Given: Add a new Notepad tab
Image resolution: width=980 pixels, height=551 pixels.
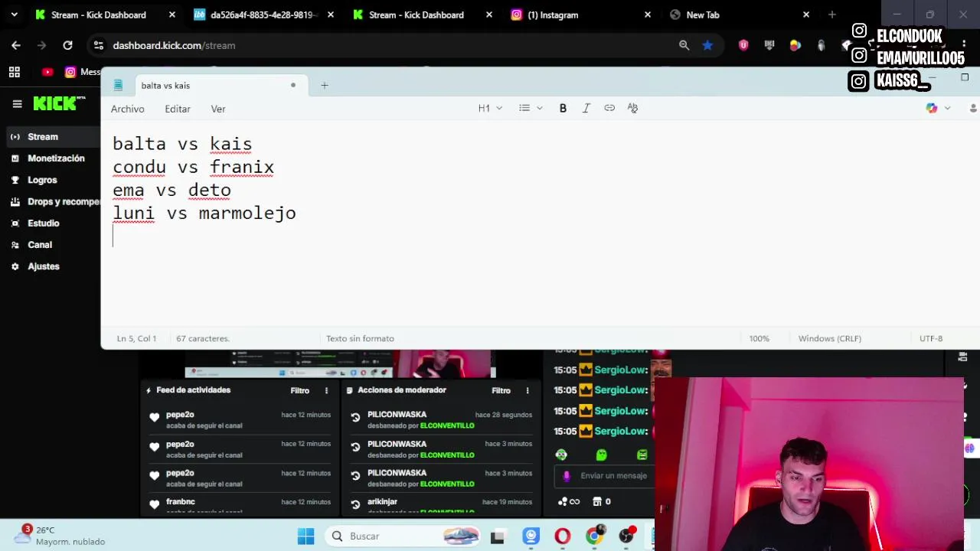Looking at the screenshot, I should 324,86.
